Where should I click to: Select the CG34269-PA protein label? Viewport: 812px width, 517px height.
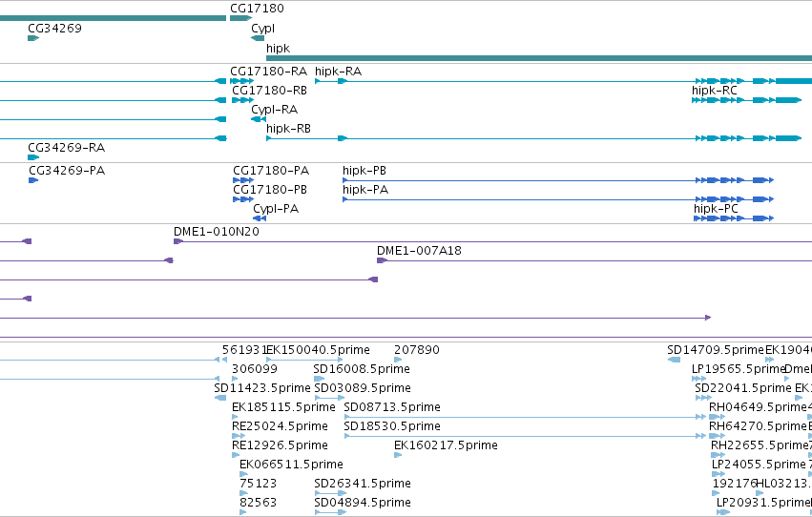[67, 171]
